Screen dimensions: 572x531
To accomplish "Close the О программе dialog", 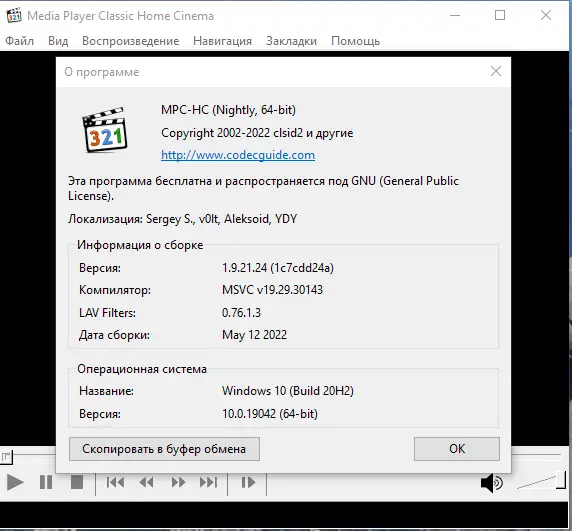I will coord(496,71).
